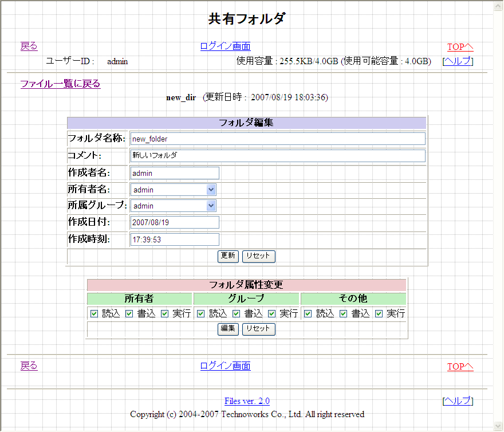Open the Files ver. 2.0 link
Image resolution: width=504 pixels, height=432 pixels.
(247, 401)
